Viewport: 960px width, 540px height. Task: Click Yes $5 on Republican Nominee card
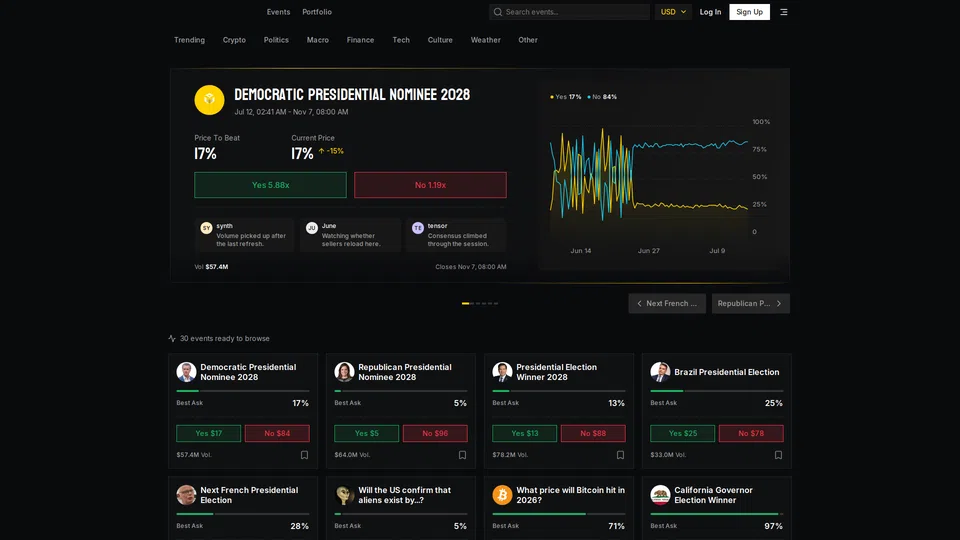367,433
